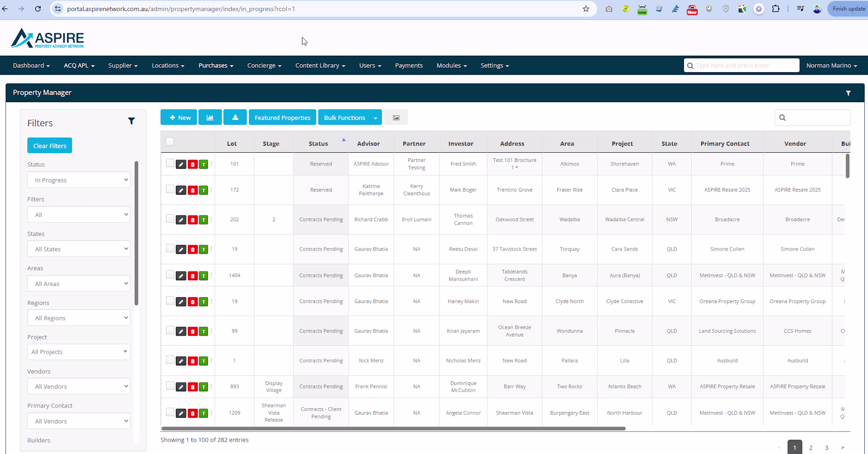Open the Status dropdown showing In Progress
Viewport: 868px width, 454px height.
click(x=79, y=180)
